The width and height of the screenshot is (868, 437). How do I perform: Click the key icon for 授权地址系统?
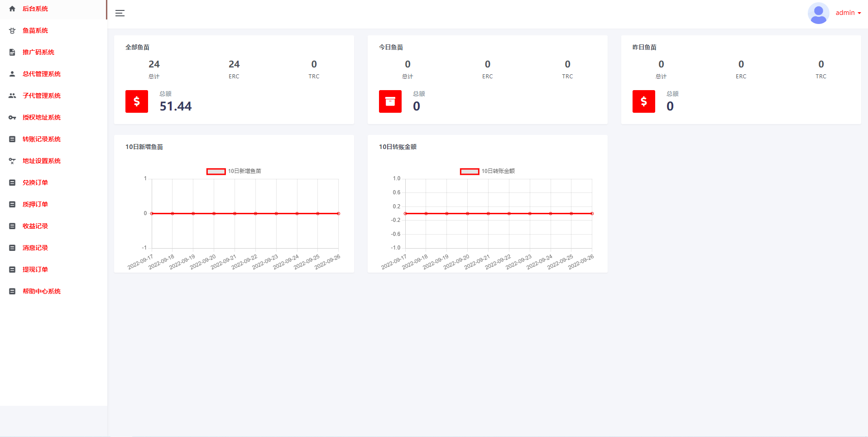point(12,117)
